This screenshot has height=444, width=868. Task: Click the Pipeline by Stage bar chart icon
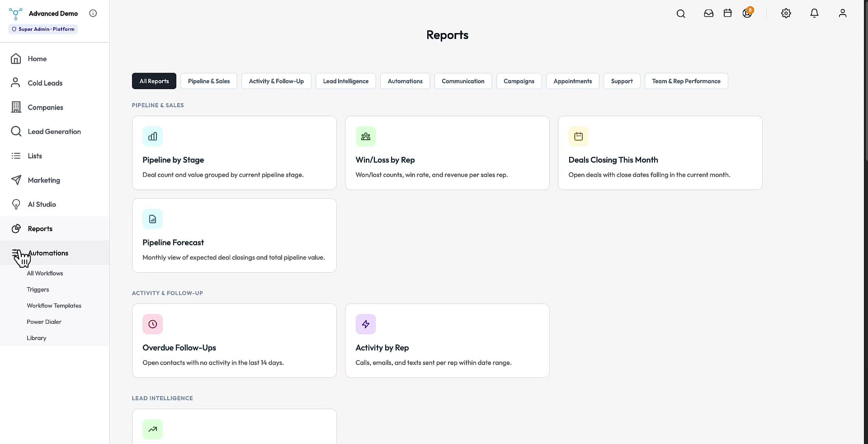pos(153,137)
